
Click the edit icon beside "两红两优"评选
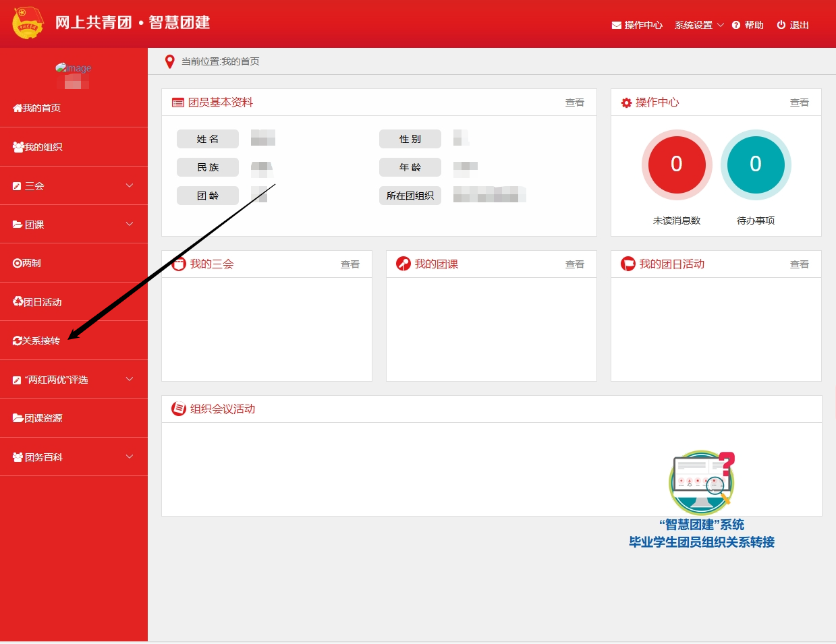click(17, 380)
